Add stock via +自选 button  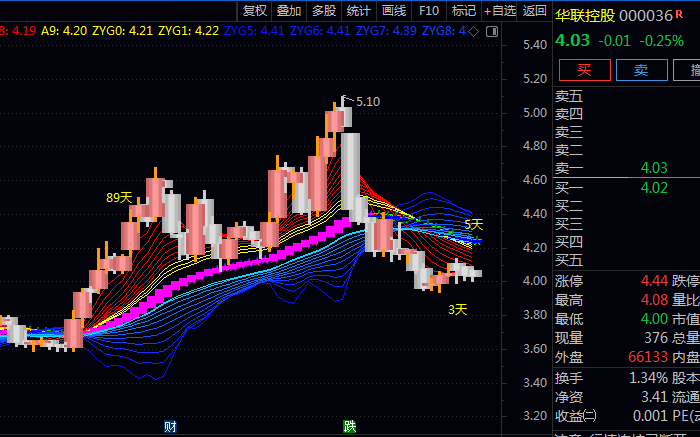point(500,11)
